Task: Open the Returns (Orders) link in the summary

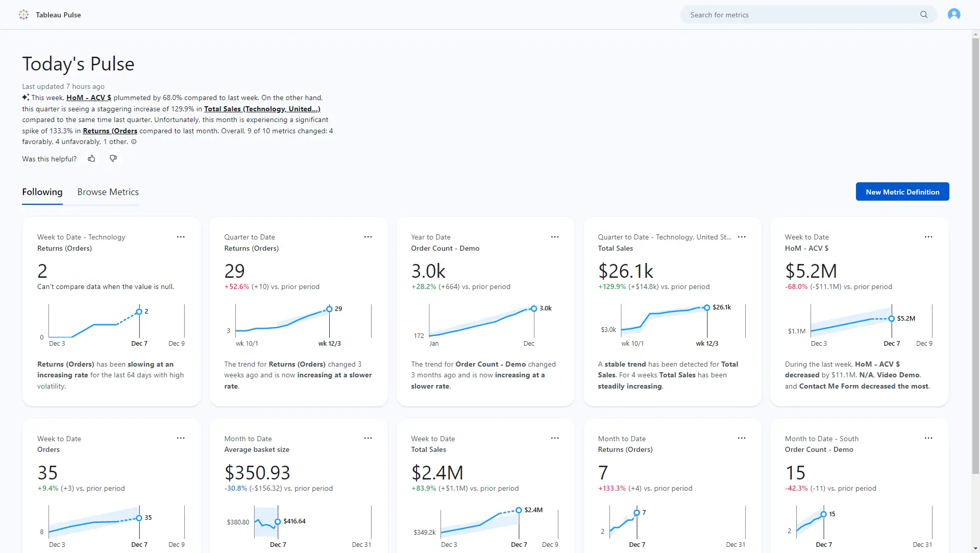Action: pyautogui.click(x=110, y=131)
